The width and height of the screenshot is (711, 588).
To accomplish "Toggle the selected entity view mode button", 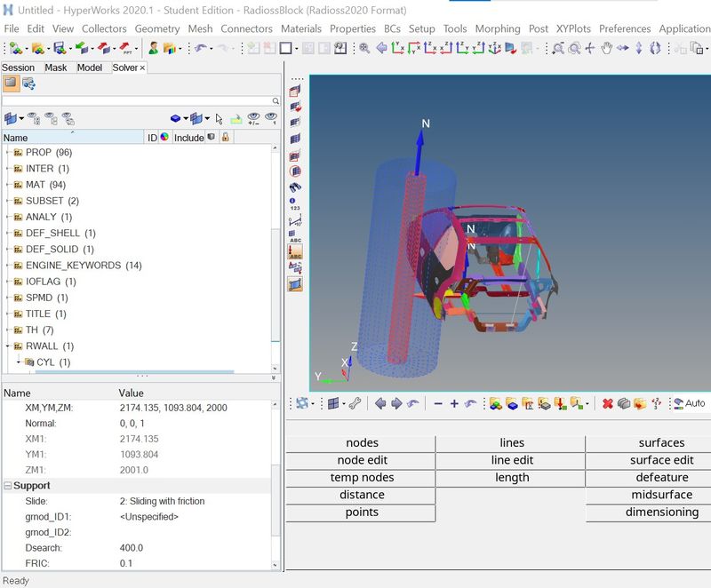I will tap(11, 83).
